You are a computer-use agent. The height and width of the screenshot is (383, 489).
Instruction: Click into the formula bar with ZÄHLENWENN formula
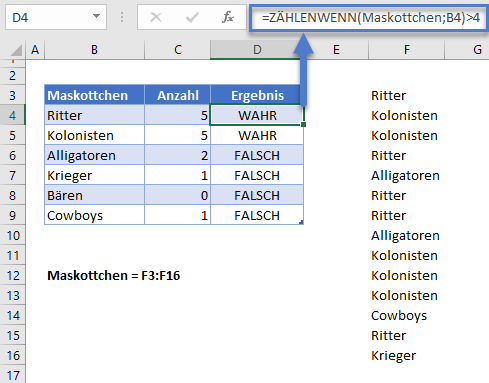pyautogui.click(x=369, y=18)
